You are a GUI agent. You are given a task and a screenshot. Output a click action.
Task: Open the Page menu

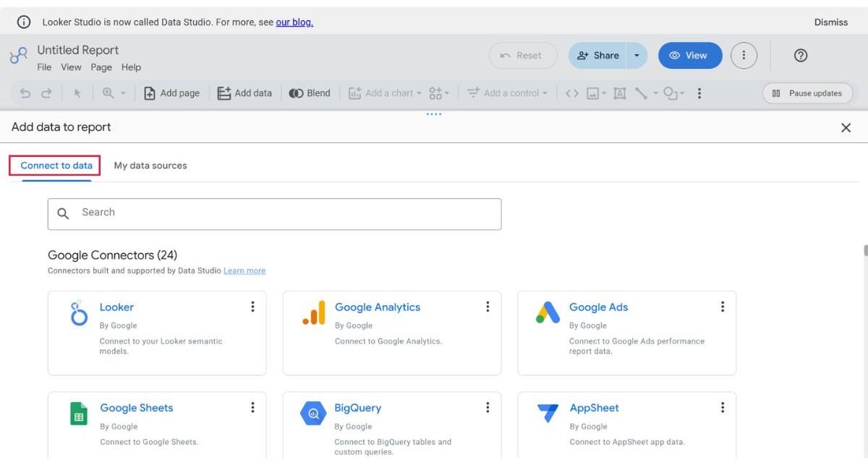coord(101,67)
